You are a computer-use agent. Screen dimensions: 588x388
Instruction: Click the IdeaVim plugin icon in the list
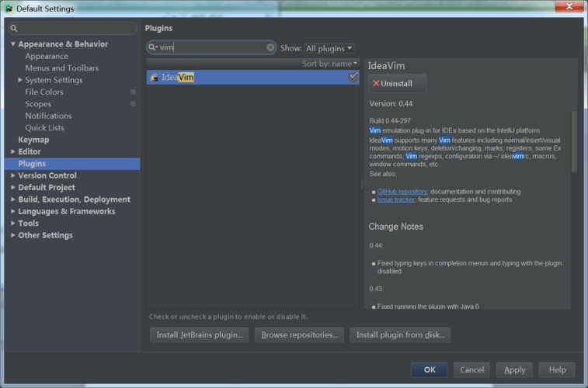[154, 77]
